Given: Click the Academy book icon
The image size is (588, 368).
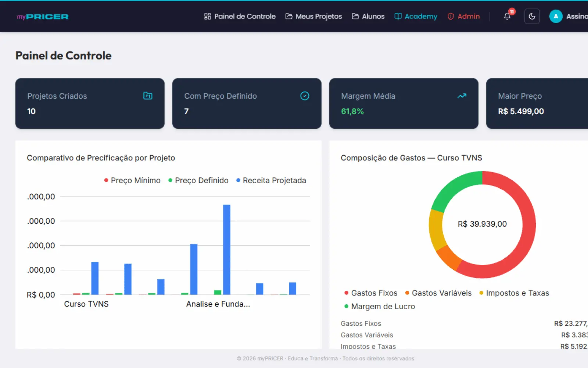Looking at the screenshot, I should [x=398, y=16].
